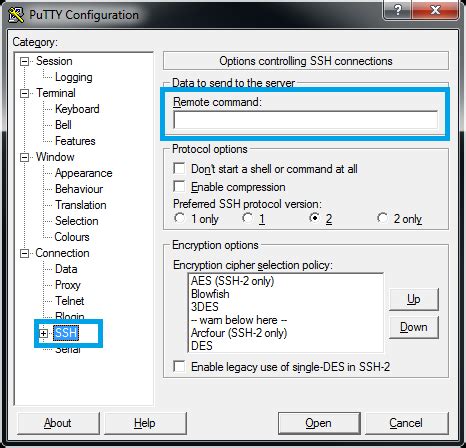Select SSH protocol version 1

(x=247, y=218)
